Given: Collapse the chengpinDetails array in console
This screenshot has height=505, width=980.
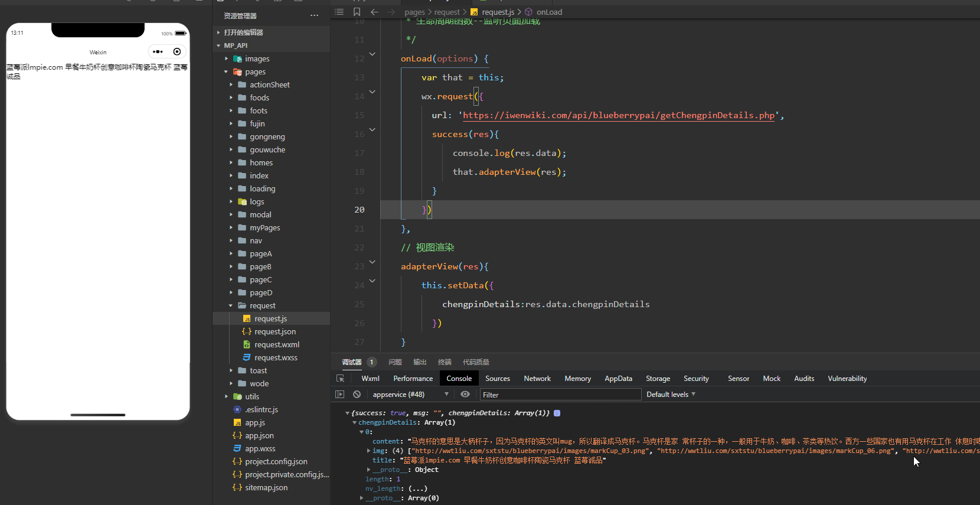Looking at the screenshot, I should point(355,422).
